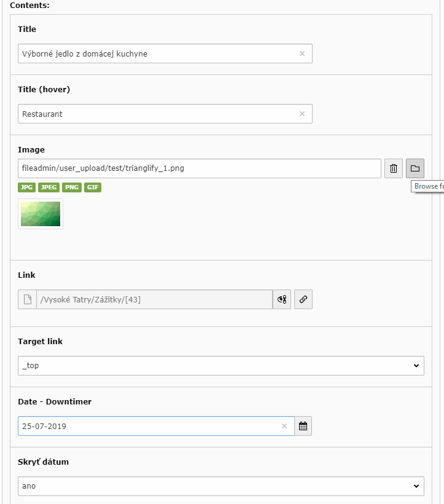Delete the image using the trash icon
The height and width of the screenshot is (504, 444).
(394, 168)
